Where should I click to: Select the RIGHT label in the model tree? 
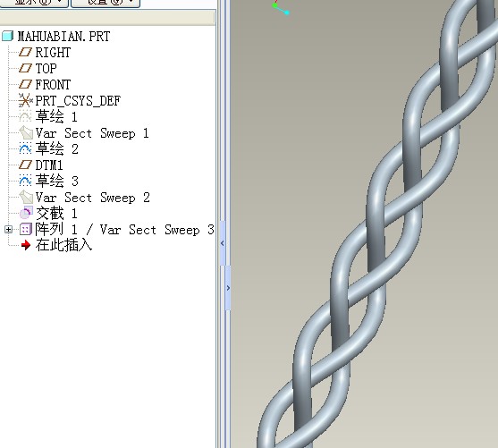tap(53, 53)
